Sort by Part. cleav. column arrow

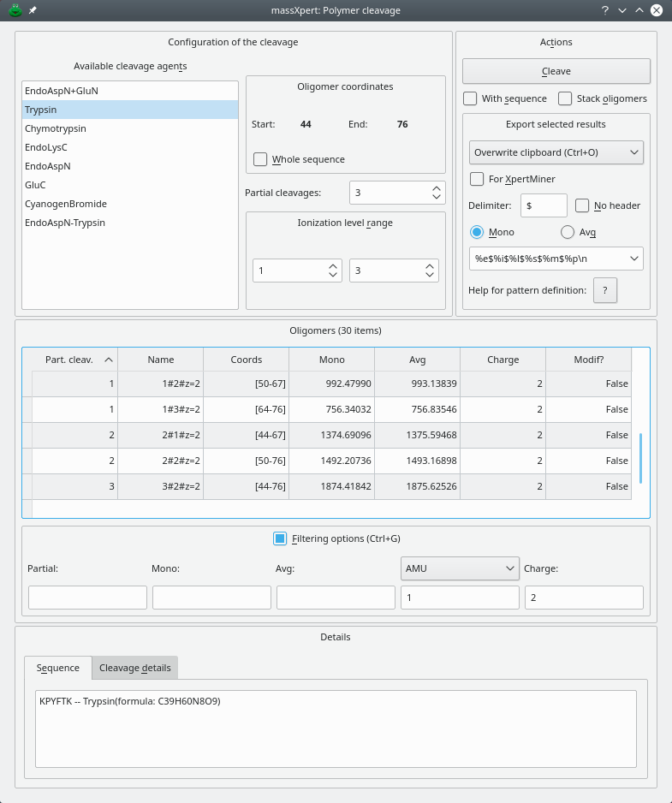click(109, 360)
